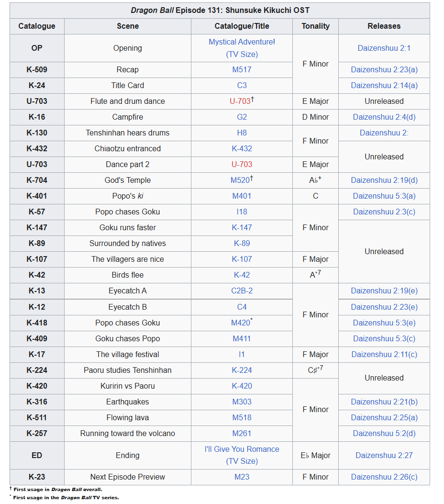Open the M261 title link
The image size is (444, 504).
pos(242,433)
